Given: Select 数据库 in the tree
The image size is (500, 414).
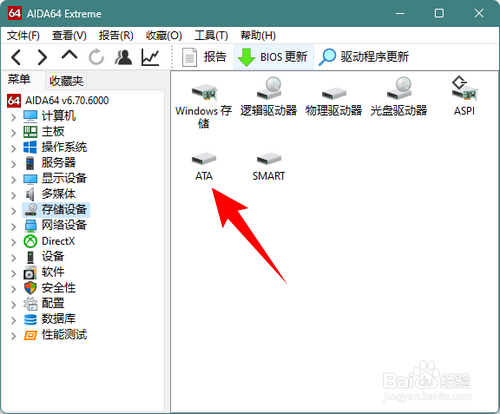Looking at the screenshot, I should tap(49, 319).
